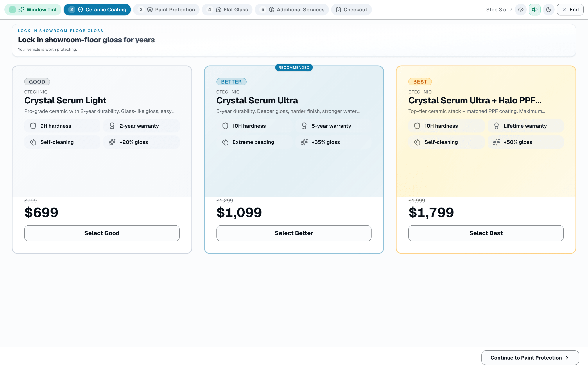Click the BETTER tier badge
588x368 pixels.
(231, 82)
